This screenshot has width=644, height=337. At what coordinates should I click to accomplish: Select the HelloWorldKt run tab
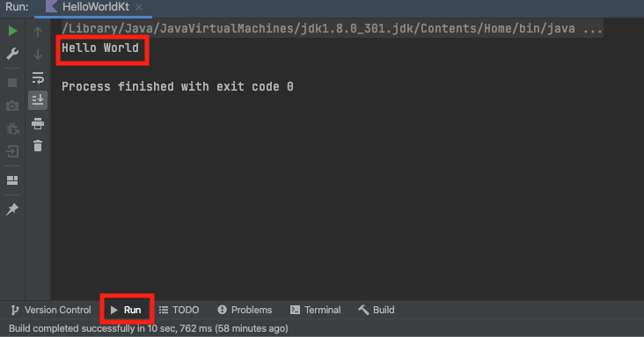(93, 7)
